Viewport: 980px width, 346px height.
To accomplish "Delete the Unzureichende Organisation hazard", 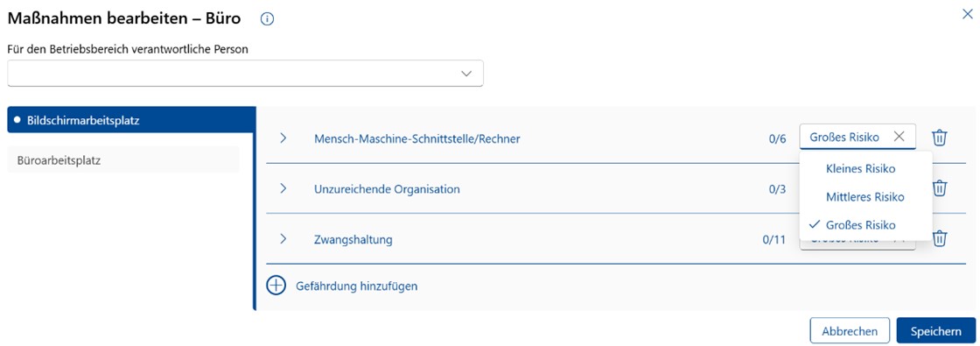I will (x=940, y=187).
